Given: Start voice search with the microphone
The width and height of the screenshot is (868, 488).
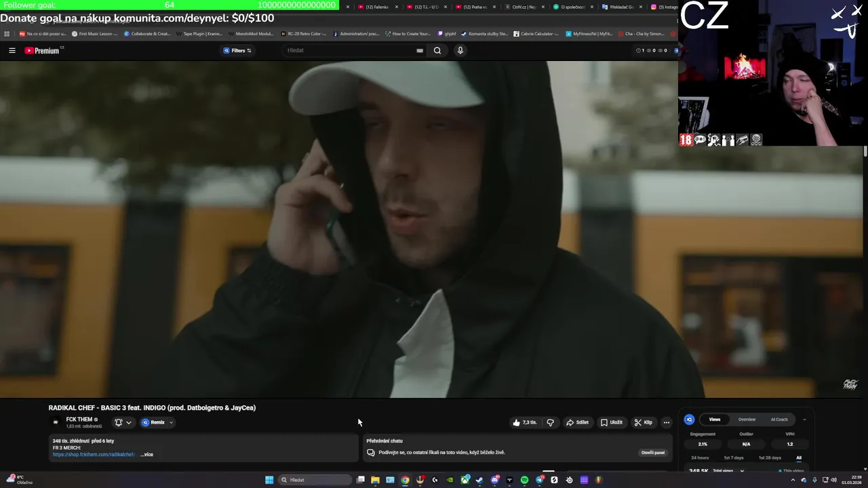Looking at the screenshot, I should tap(460, 50).
